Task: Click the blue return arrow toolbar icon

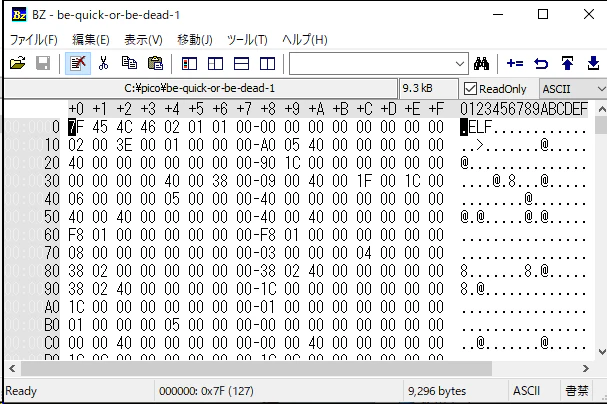Action: click(541, 63)
